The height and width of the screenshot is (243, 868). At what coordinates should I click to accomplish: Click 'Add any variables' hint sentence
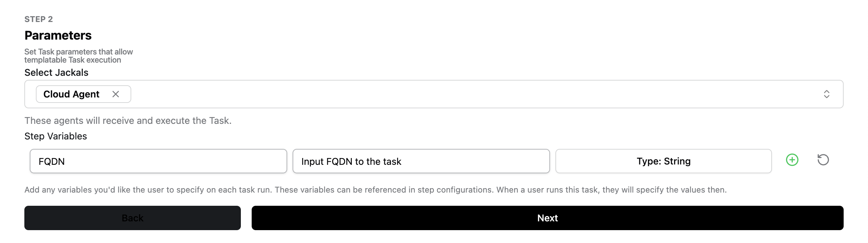click(148, 190)
